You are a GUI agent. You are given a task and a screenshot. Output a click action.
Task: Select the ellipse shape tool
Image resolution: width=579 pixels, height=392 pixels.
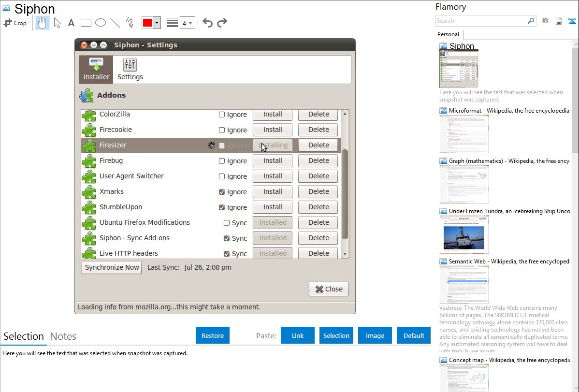pyautogui.click(x=101, y=23)
